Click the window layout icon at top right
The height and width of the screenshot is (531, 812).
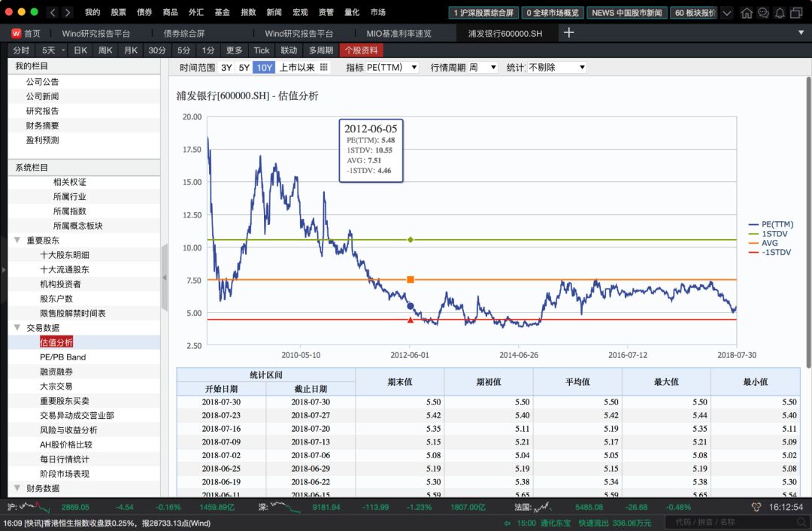coord(797,12)
